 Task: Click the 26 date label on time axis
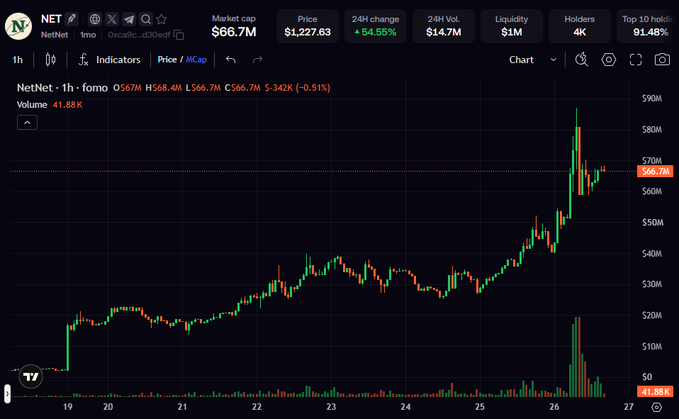click(x=554, y=407)
